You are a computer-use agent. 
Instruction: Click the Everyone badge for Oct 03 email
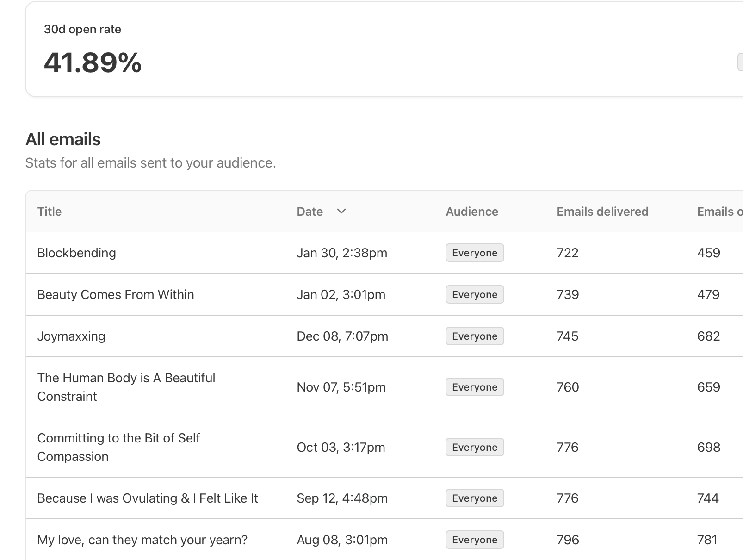[x=475, y=448]
